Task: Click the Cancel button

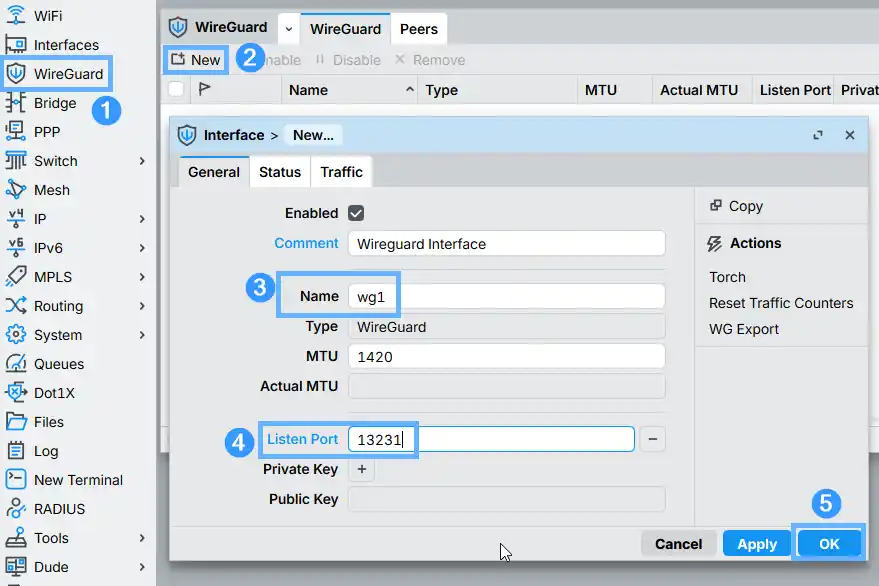Action: click(678, 543)
